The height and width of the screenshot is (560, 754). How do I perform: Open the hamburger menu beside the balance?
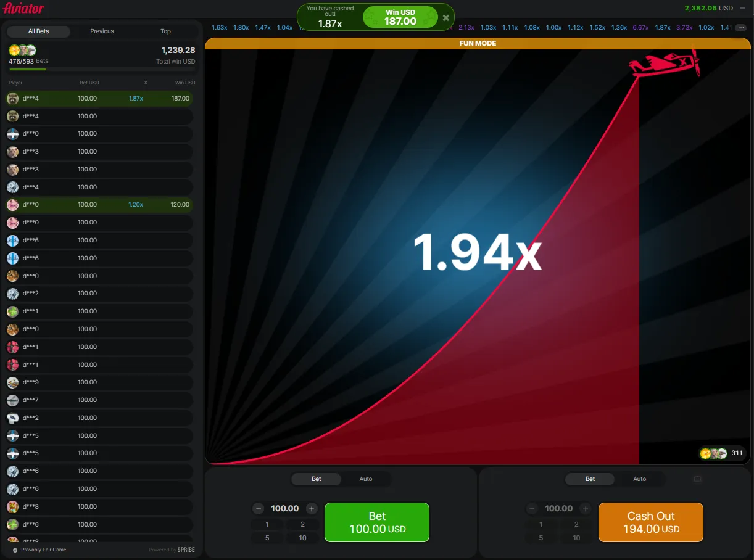(x=743, y=8)
